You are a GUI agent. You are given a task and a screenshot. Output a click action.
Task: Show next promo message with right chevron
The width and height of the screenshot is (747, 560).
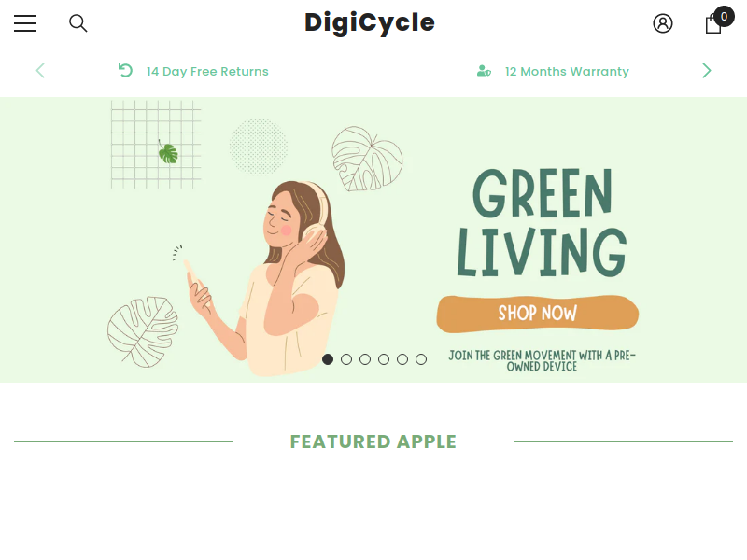707,71
